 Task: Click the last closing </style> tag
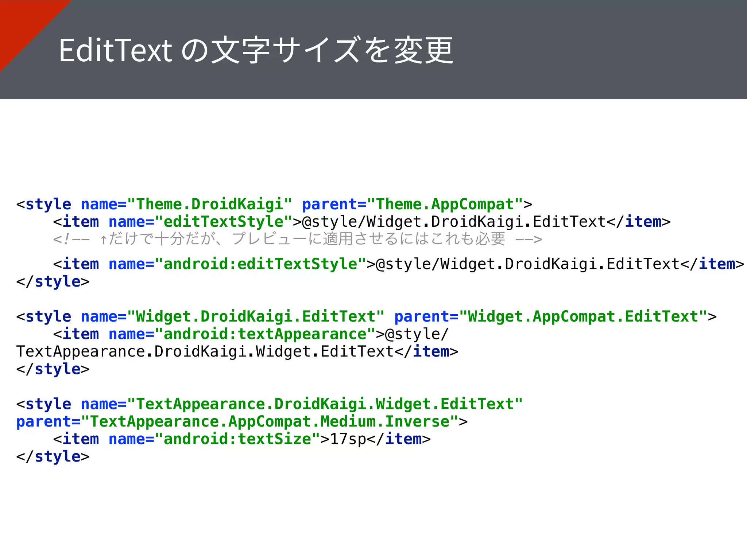pos(53,456)
